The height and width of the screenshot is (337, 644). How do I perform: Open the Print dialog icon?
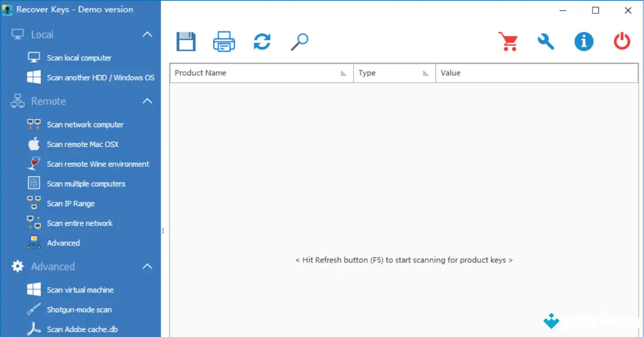224,41
